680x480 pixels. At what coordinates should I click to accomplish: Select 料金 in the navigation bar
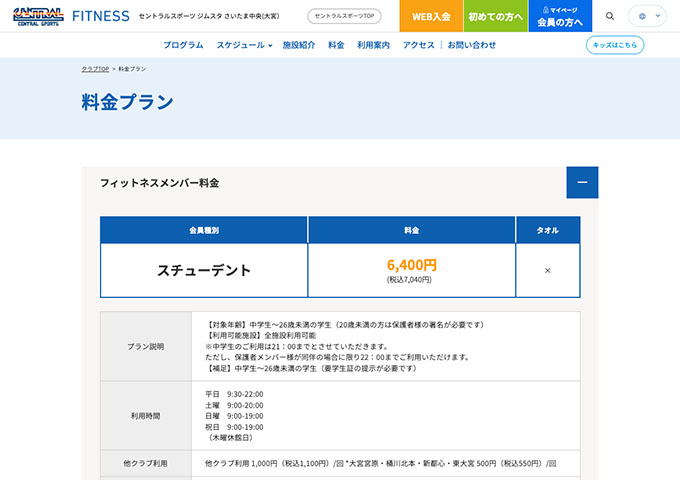pyautogui.click(x=336, y=45)
